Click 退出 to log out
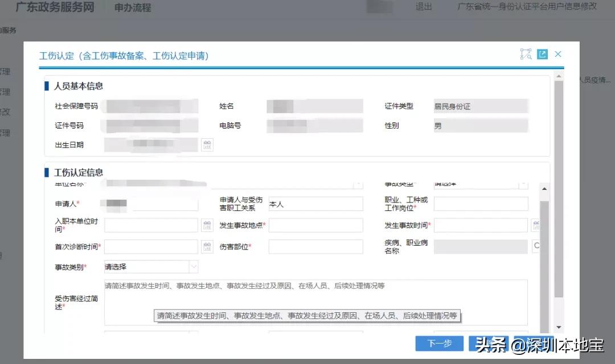Screen dimensions: 615x364 pos(423,7)
